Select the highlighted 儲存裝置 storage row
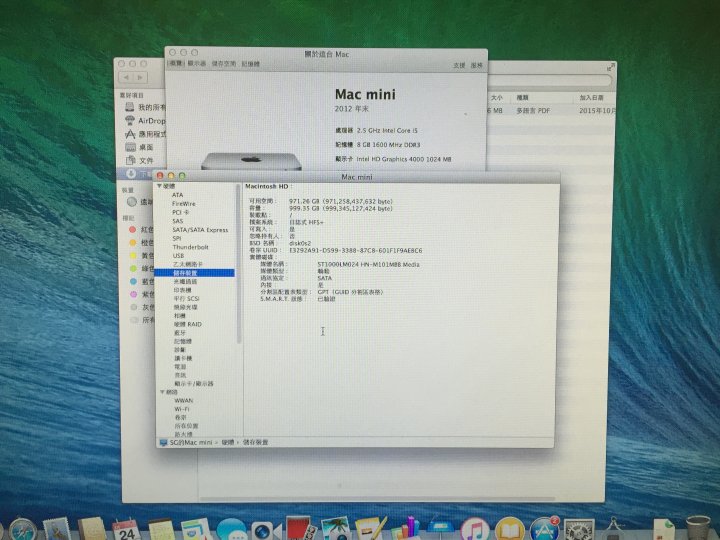This screenshot has height=540, width=720. click(x=195, y=273)
